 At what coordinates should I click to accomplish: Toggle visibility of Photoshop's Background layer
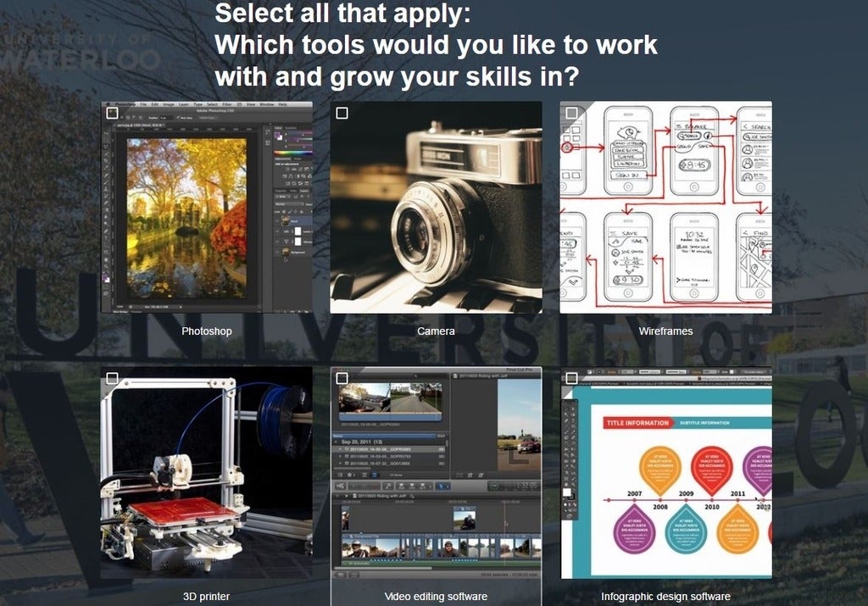point(280,252)
